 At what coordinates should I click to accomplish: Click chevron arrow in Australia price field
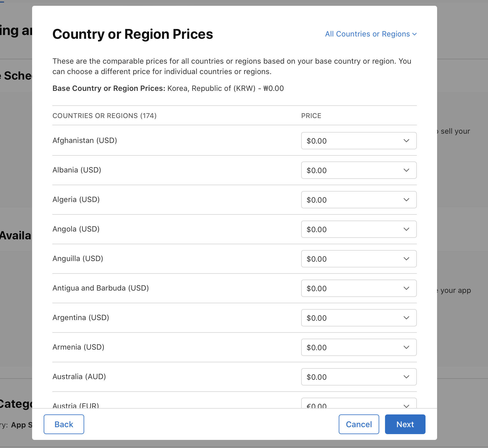406,377
